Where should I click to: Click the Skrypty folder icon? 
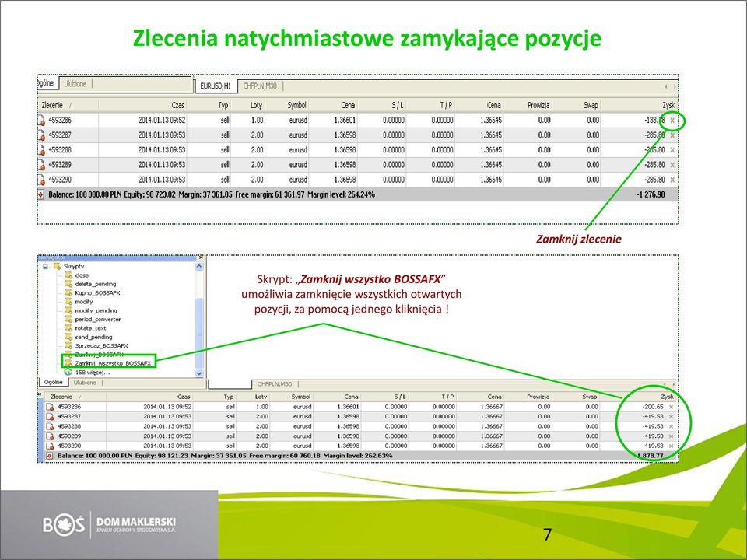pos(57,266)
